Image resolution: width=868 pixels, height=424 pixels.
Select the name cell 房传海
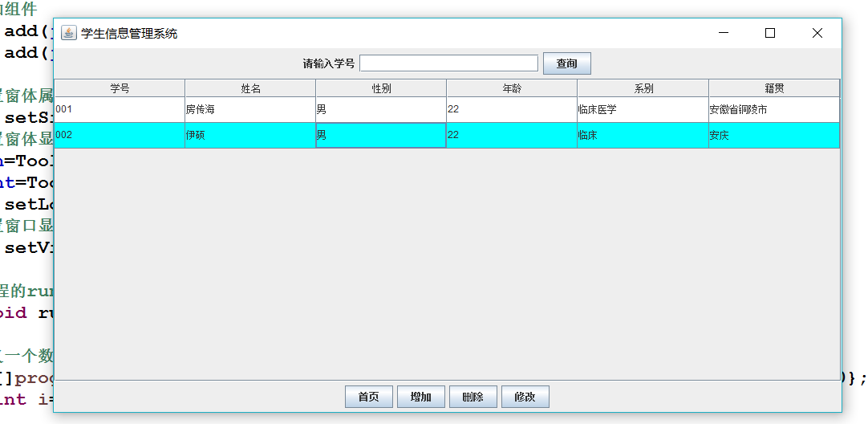(250, 110)
